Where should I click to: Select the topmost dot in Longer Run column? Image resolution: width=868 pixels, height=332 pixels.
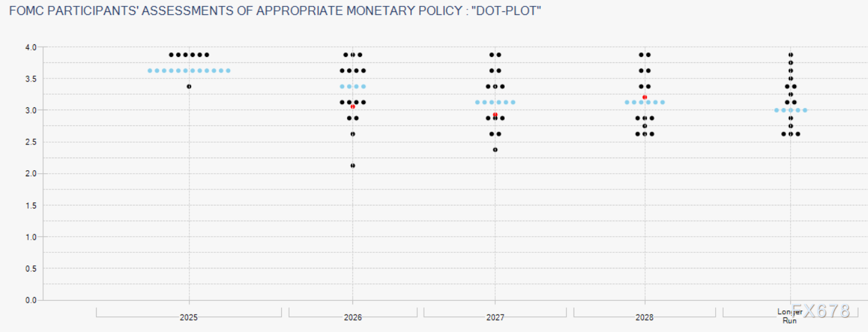[791, 55]
